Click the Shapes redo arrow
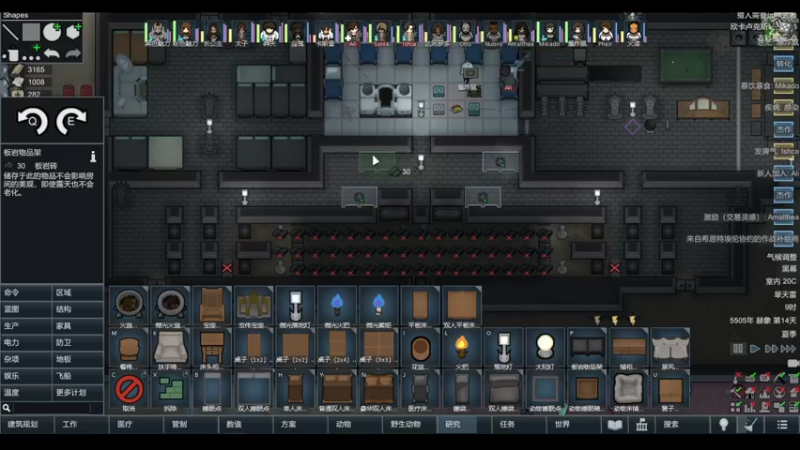The image size is (800, 450). (73, 53)
